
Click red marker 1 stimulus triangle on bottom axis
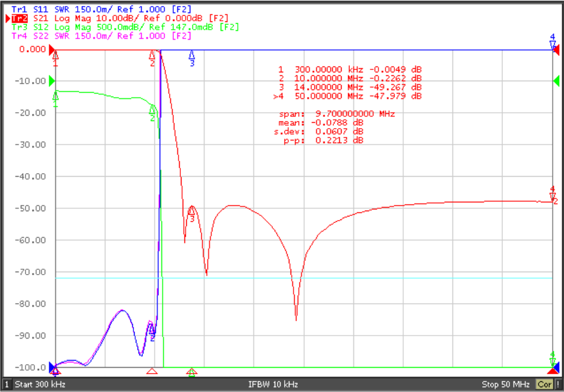[55, 371]
